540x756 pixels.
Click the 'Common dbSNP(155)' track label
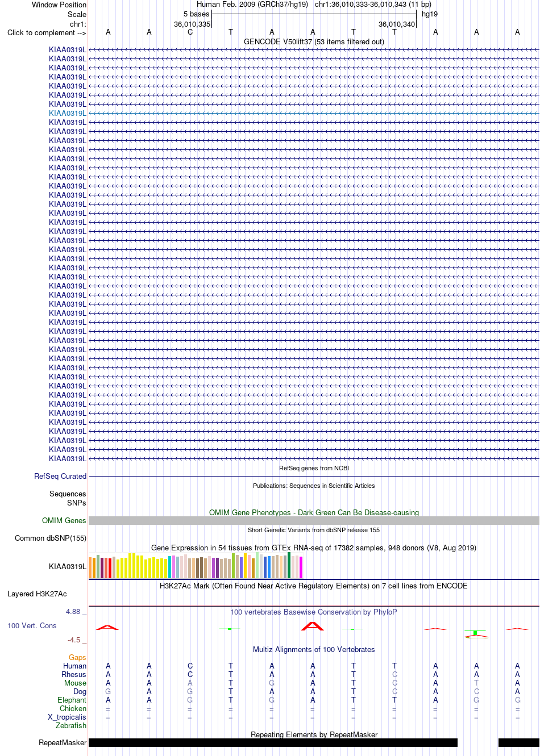[x=51, y=538]
